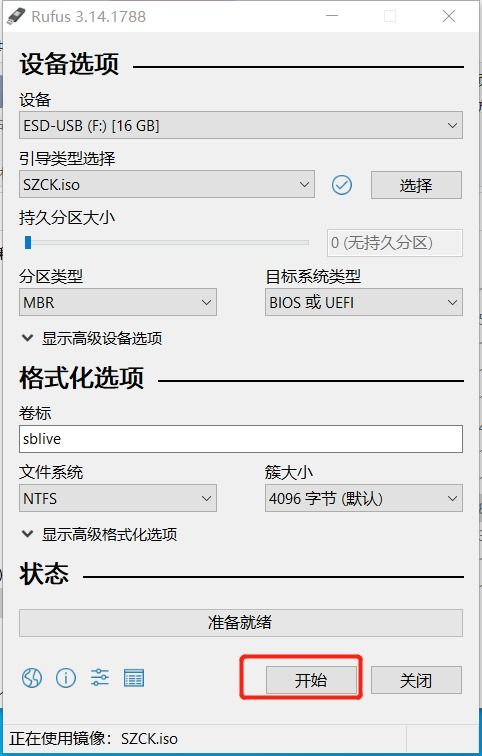Click the 关闭 button
The height and width of the screenshot is (756, 482).
click(x=416, y=680)
